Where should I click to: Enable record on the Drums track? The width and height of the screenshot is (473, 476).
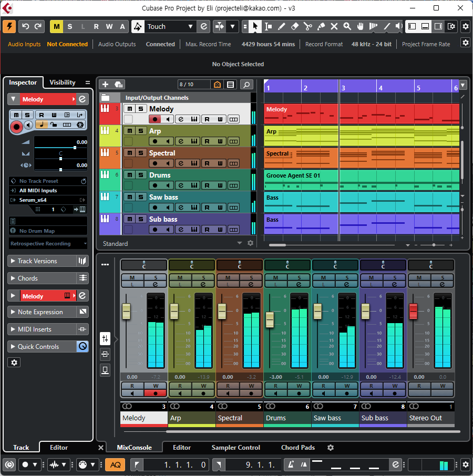(155, 185)
